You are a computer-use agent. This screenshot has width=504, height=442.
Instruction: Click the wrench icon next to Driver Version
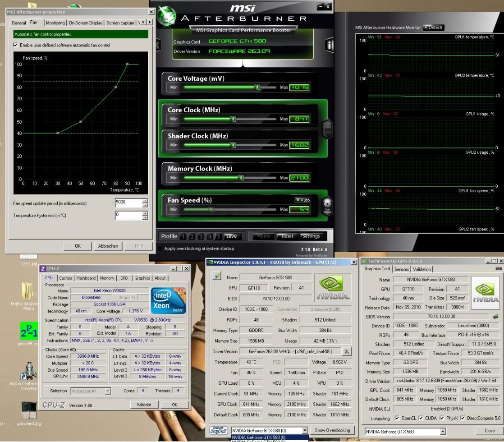point(347,351)
